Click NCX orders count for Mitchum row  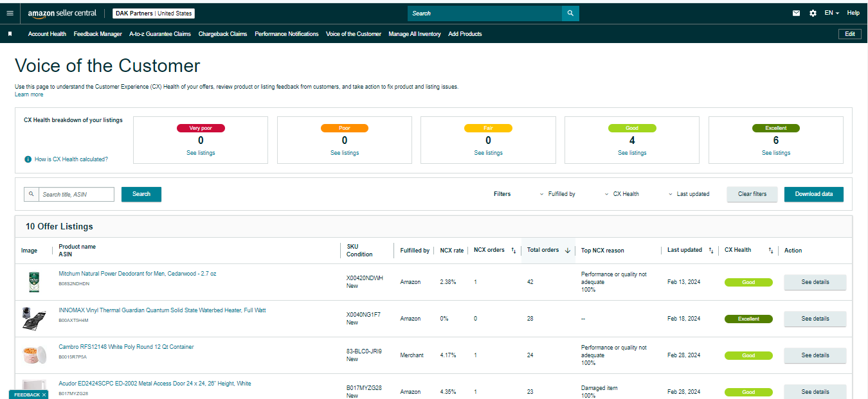(x=476, y=282)
